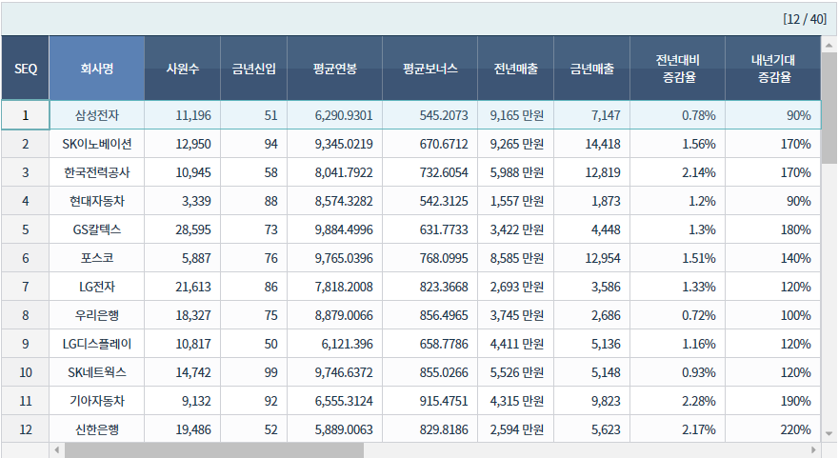This screenshot has width=839, height=458.
Task: Select the 포스코 company cell
Action: [97, 258]
